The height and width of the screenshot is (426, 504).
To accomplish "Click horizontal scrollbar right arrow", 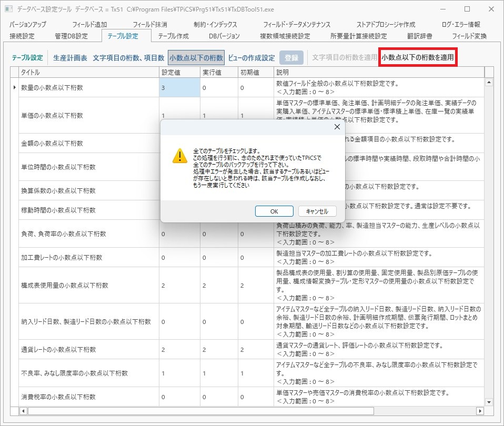I will 480,411.
